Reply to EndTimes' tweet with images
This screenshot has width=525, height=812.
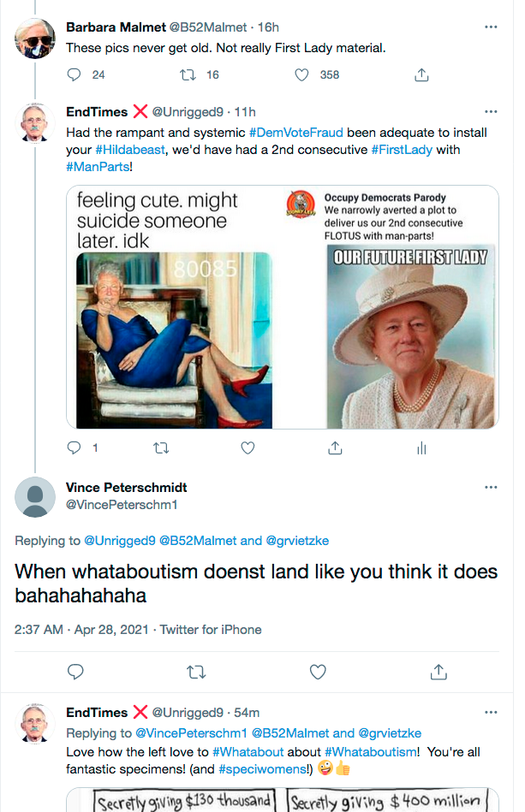[74, 447]
